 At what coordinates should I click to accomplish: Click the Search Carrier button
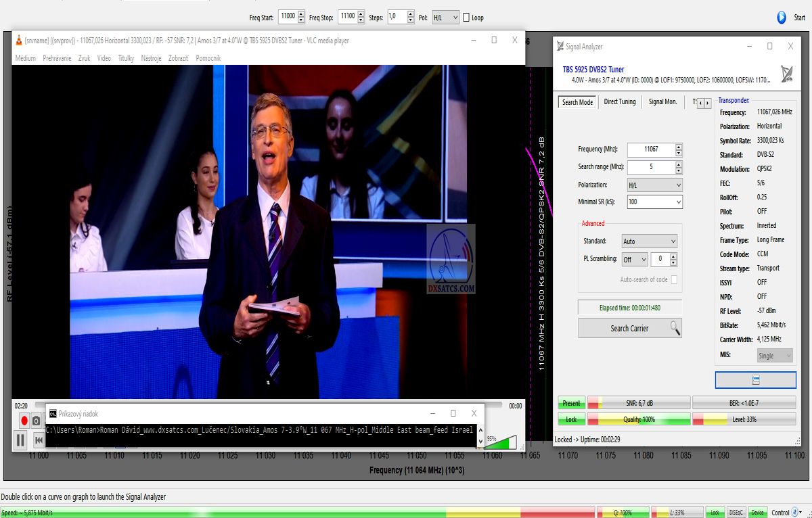(x=629, y=328)
